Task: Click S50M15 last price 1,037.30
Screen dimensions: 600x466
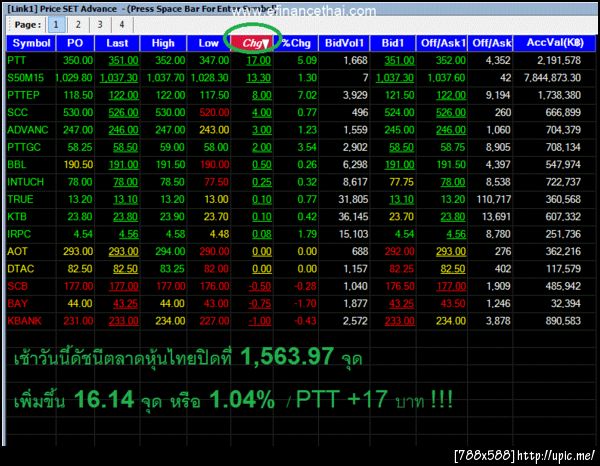Action: 119,78
